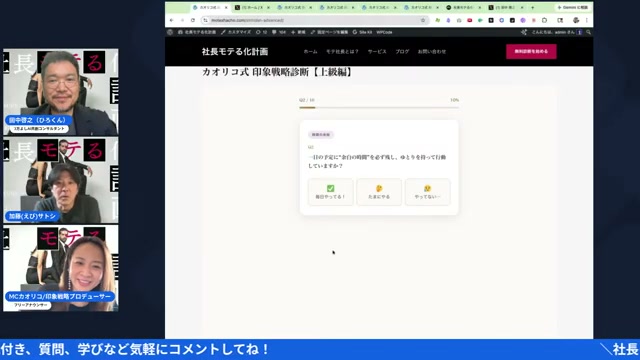Open 新規 menu in admin bar
The height and width of the screenshot is (360, 640).
pyautogui.click(x=298, y=32)
